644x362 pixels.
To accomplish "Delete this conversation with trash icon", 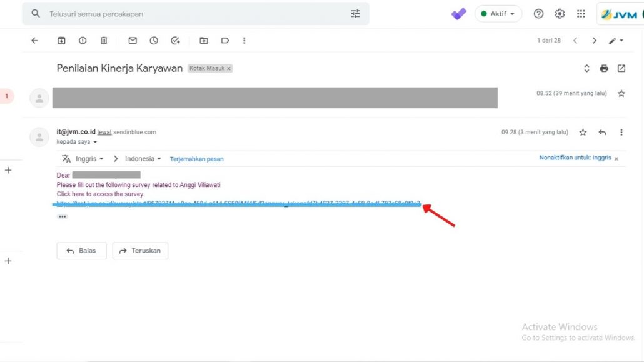I will coord(104,40).
